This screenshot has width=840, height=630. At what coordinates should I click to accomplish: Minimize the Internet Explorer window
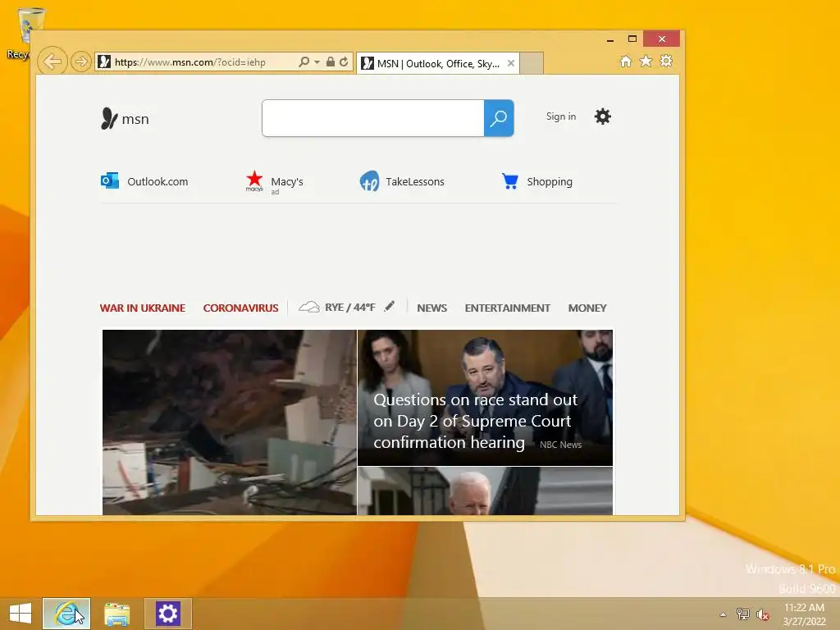pos(609,39)
